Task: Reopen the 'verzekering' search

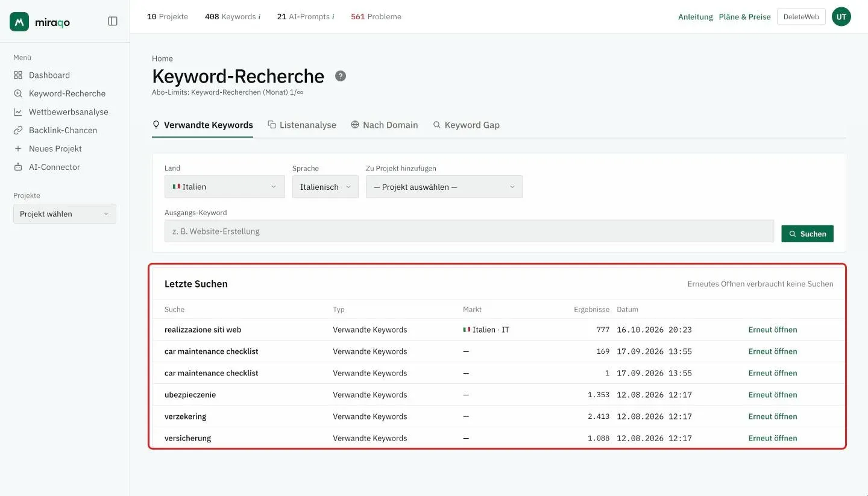Action: 773,416
